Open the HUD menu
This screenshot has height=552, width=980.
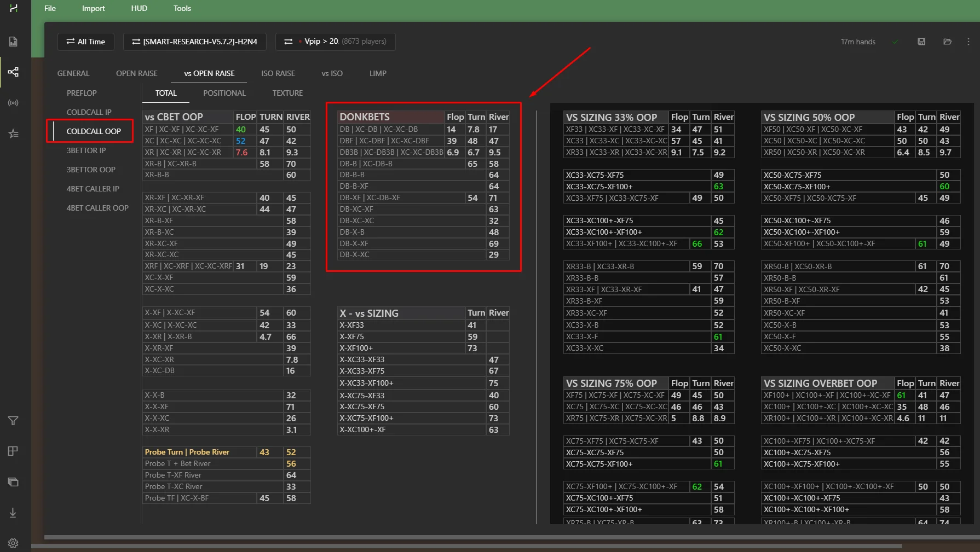coord(139,8)
